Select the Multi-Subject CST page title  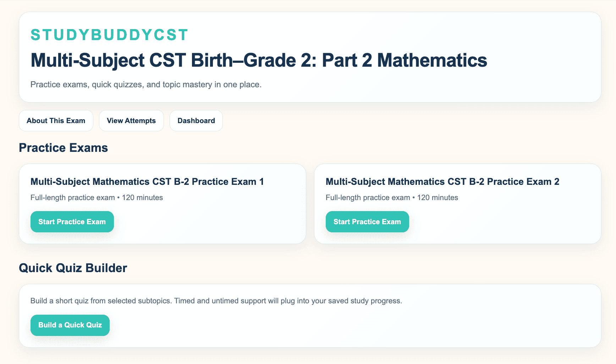[259, 60]
